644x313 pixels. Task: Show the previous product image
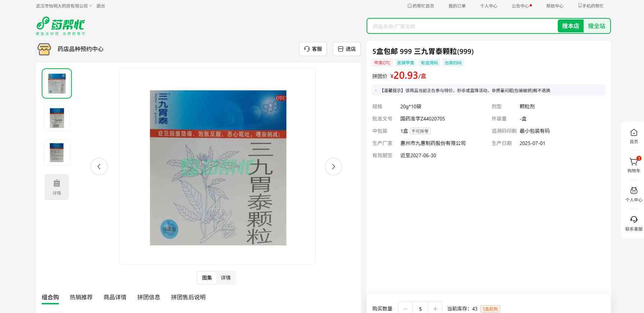click(x=99, y=167)
